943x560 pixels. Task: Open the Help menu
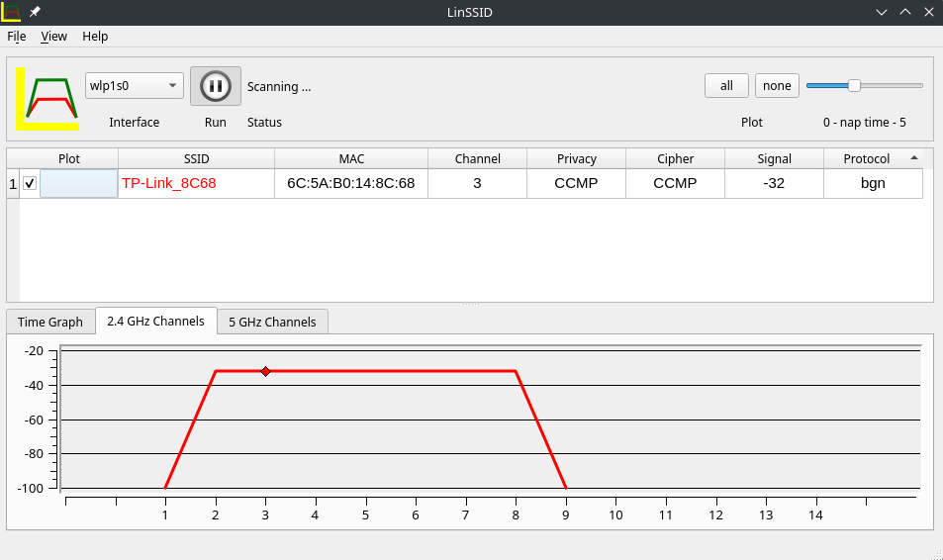[95, 37]
